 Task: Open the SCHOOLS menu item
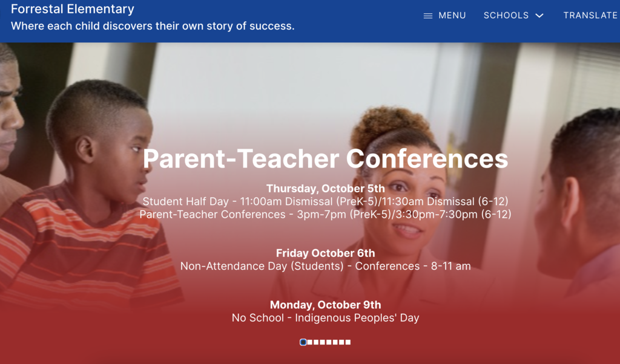click(x=506, y=16)
